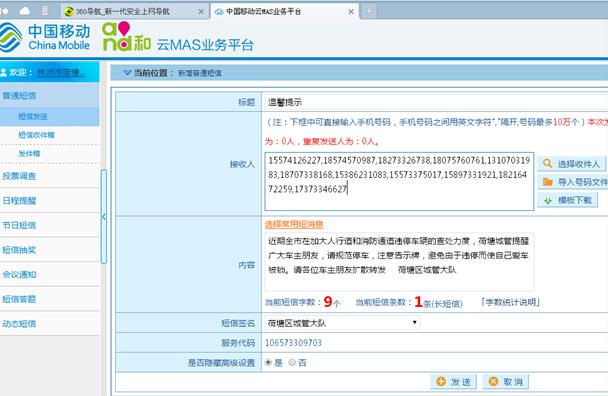This screenshot has height=396, width=608.
Task: Click into the 标题 input field
Action: [435, 102]
